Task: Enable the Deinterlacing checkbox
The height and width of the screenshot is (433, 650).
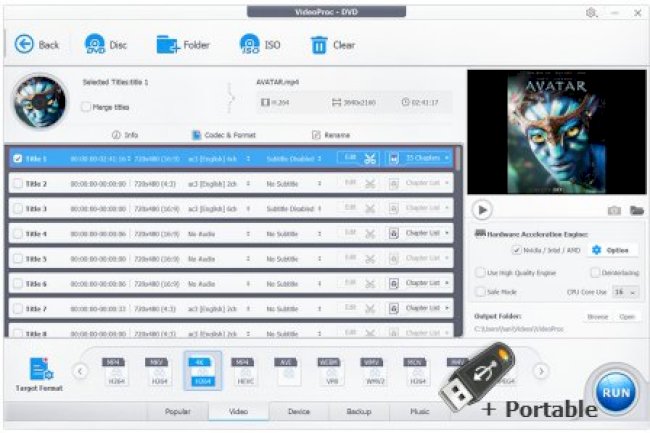Action: coord(595,273)
